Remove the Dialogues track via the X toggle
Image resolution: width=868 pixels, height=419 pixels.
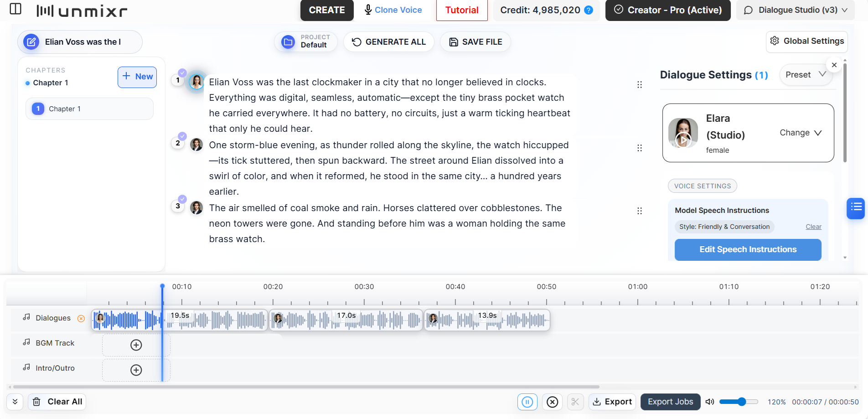click(81, 318)
